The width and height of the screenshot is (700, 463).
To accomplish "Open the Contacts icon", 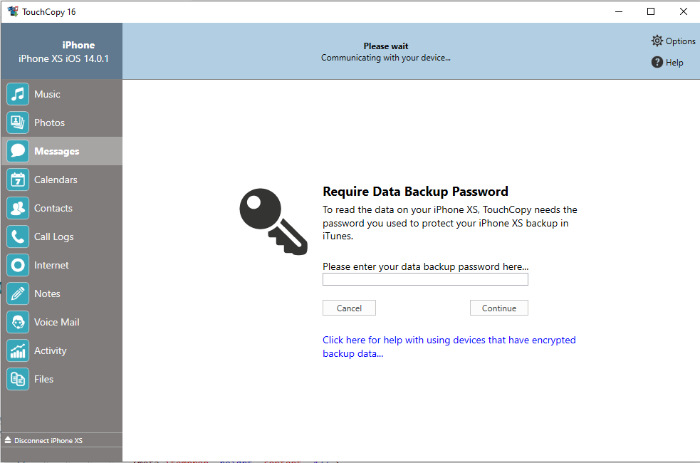I will (x=18, y=208).
